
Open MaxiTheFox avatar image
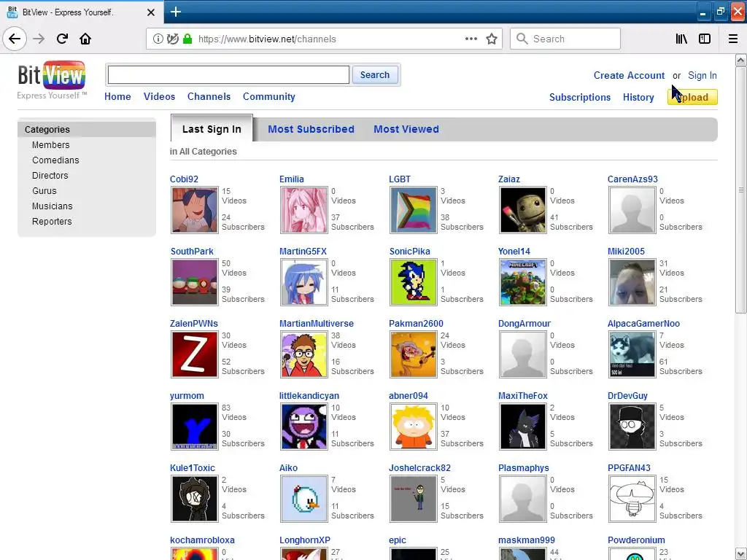(522, 427)
